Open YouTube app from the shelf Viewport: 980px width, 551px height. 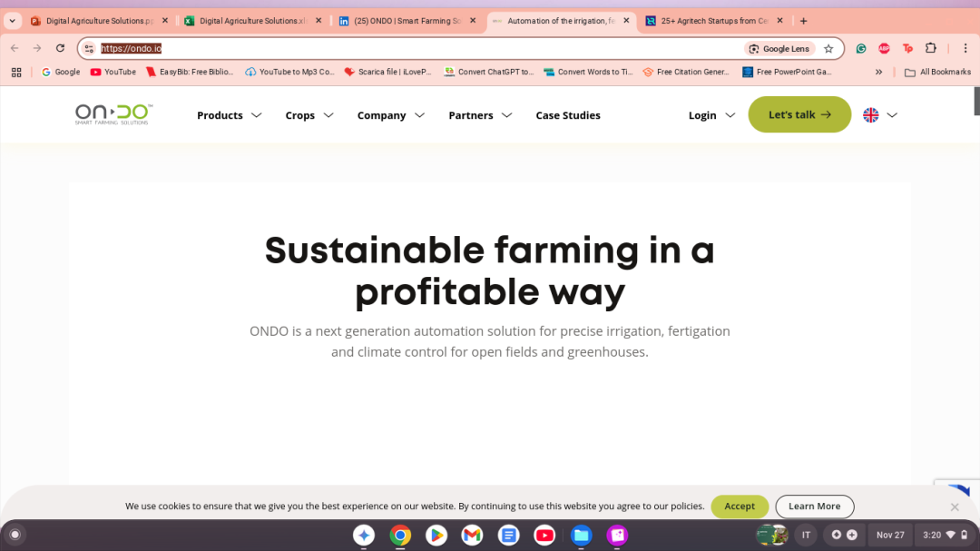pyautogui.click(x=544, y=535)
